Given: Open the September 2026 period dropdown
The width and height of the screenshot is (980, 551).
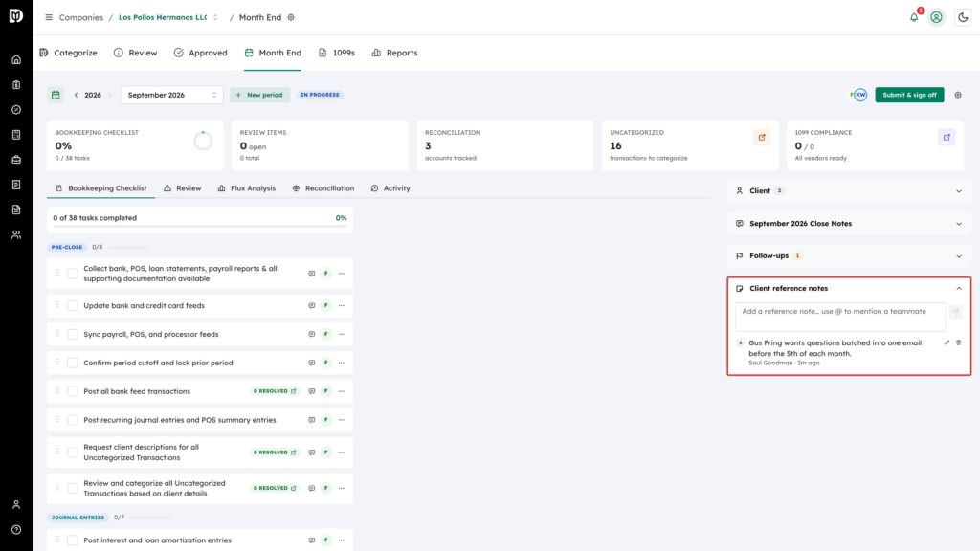Looking at the screenshot, I should [172, 95].
